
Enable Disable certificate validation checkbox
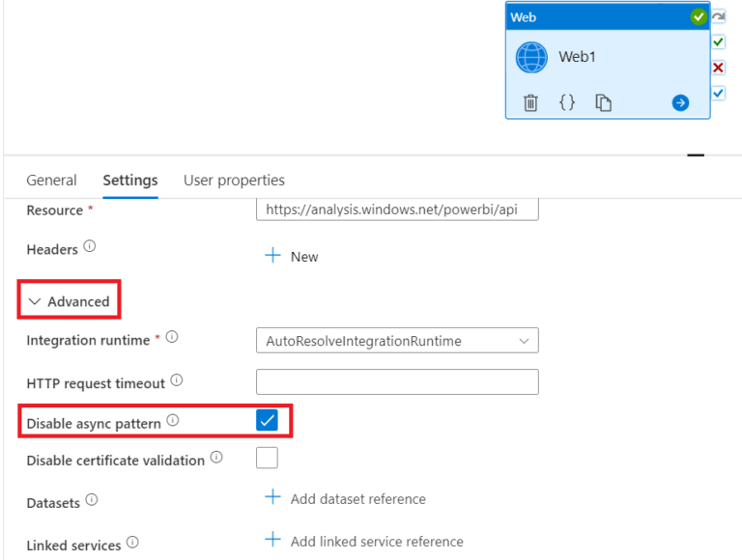[267, 458]
